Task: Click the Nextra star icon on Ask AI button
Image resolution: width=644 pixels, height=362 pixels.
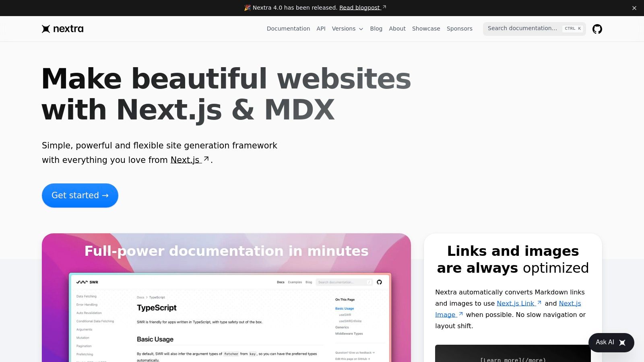Action: point(622,342)
